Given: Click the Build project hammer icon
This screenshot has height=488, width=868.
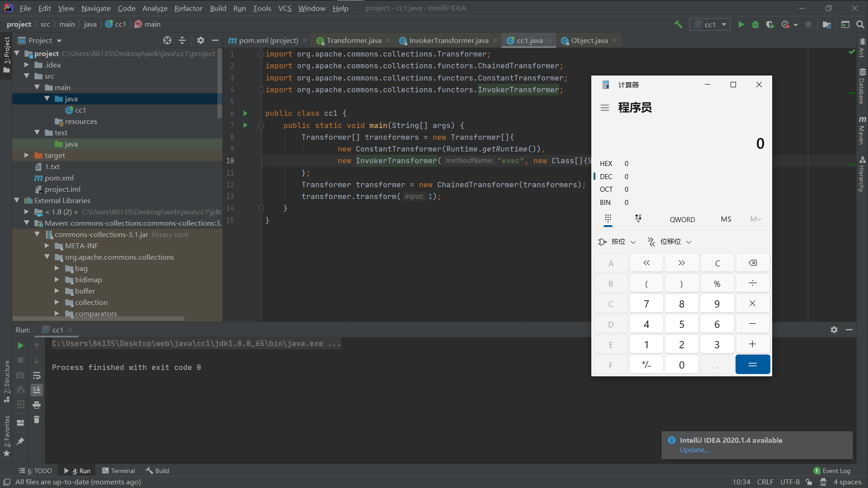Looking at the screenshot, I should tap(678, 24).
